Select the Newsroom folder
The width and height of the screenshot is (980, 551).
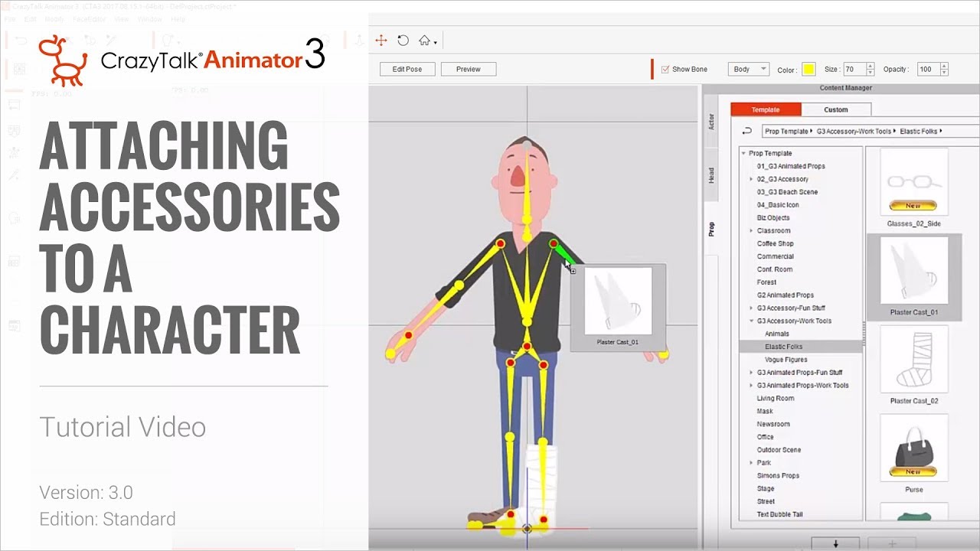[773, 424]
